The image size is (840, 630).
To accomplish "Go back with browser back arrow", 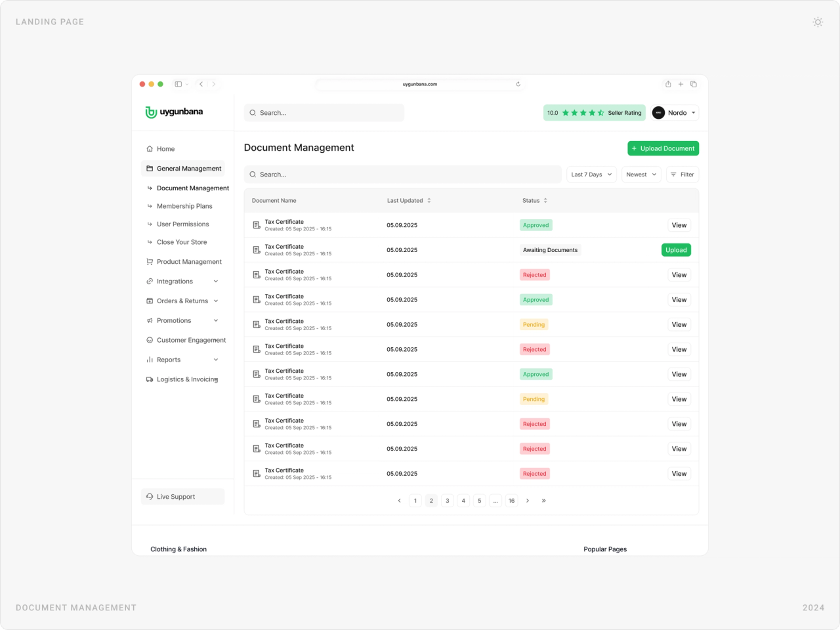I will (201, 84).
